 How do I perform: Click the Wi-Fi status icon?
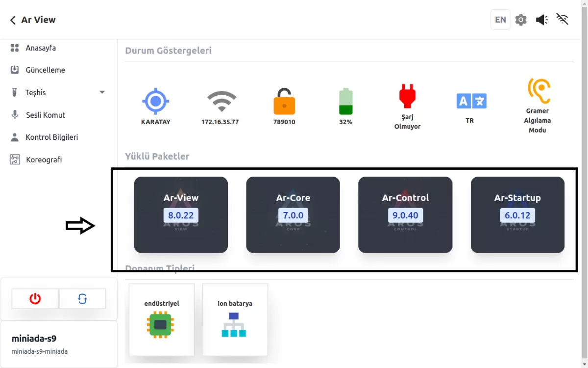click(x=220, y=102)
